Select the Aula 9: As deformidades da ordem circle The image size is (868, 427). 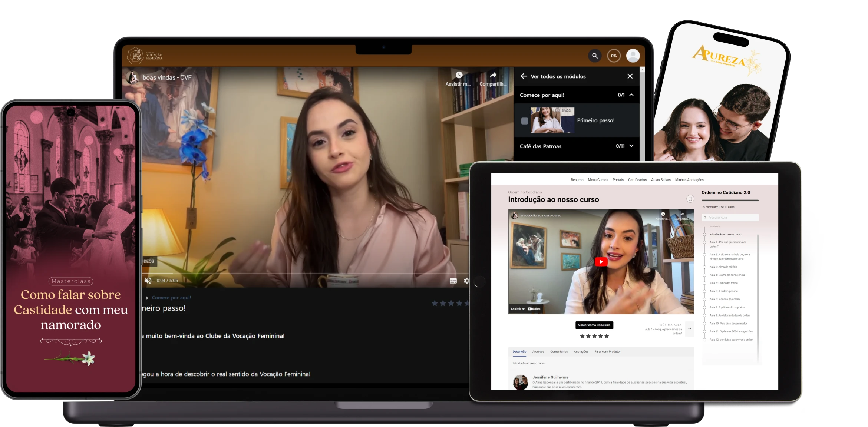coord(704,315)
